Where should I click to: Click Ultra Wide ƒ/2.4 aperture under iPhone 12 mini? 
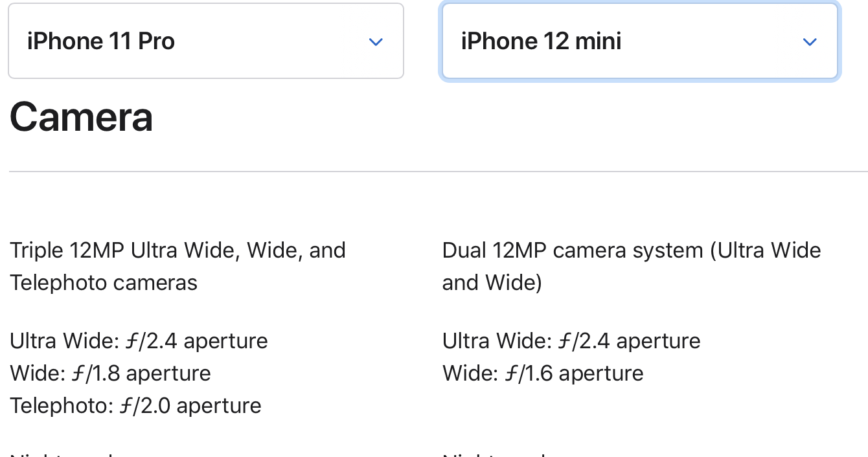point(571,341)
